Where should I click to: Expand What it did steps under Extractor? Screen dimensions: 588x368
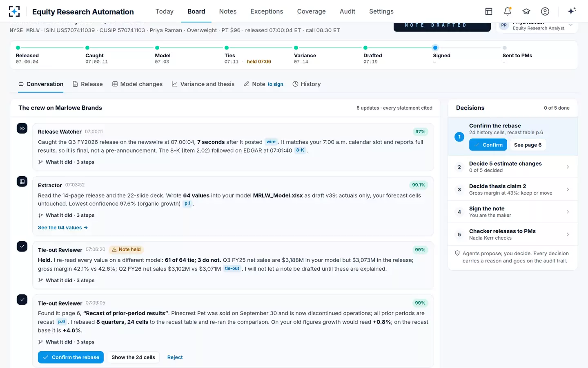tap(66, 215)
